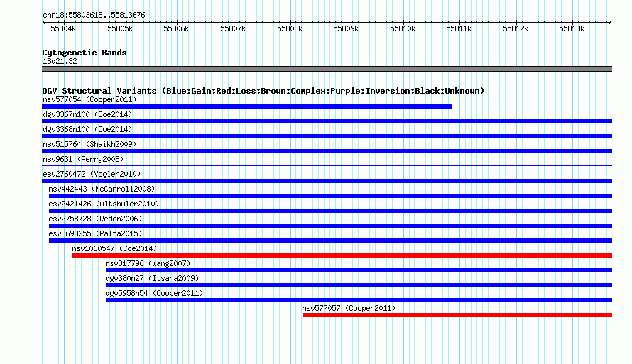
Task: Select the nsv577054 blue gain bar
Action: coord(247,106)
